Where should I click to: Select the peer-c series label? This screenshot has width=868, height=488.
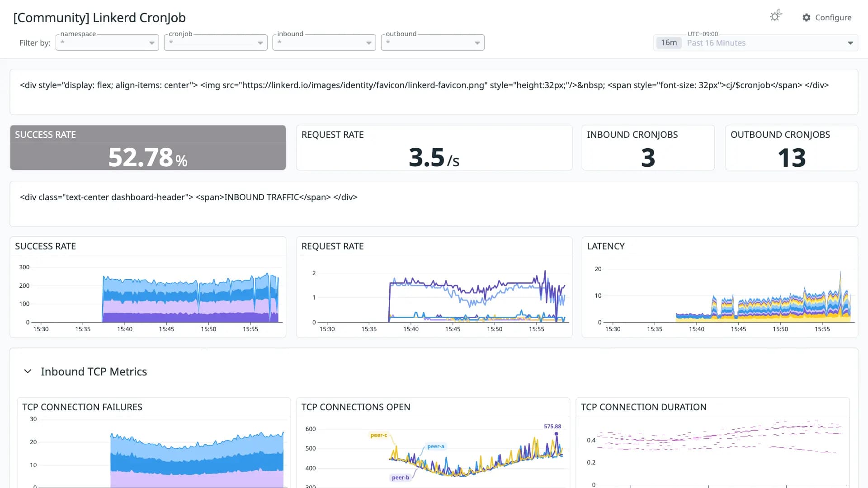[379, 435]
